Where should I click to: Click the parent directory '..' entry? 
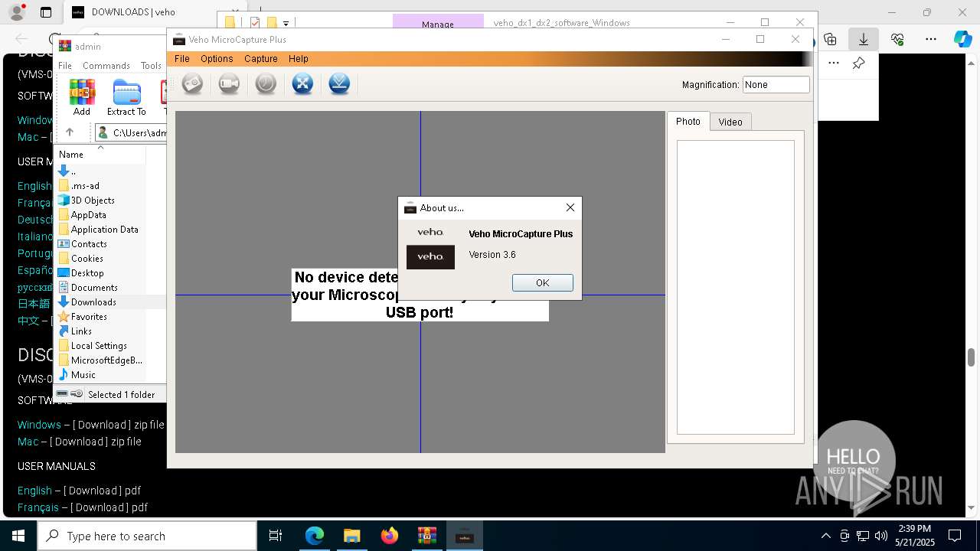(x=69, y=171)
